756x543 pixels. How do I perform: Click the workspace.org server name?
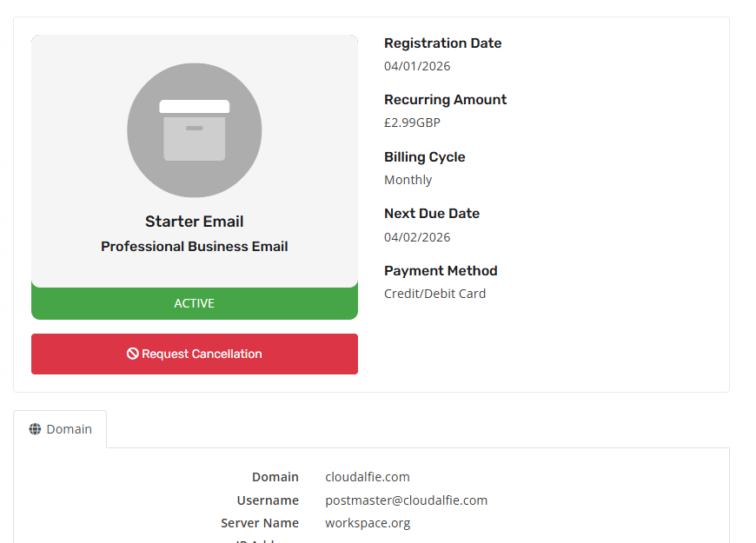click(368, 523)
